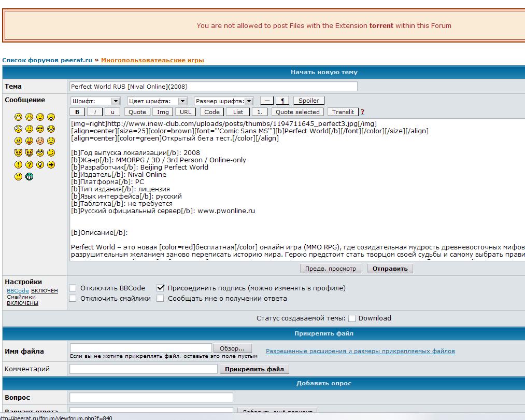The width and height of the screenshot is (525, 420).
Task: Focus the Тема subject field
Action: pyautogui.click(x=214, y=87)
